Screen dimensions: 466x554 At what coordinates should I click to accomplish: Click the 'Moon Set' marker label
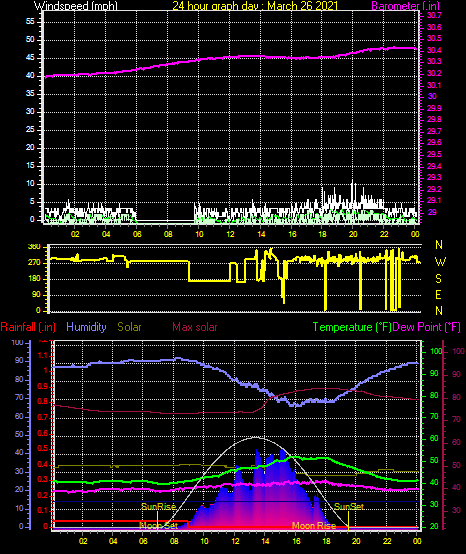[x=159, y=525]
